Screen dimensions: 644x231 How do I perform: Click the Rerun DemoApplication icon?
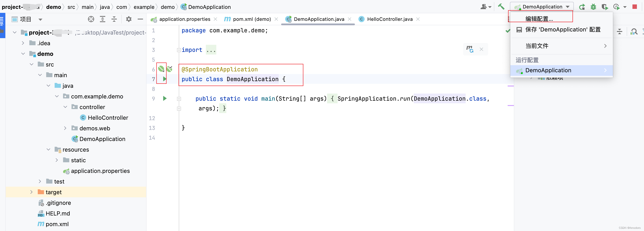(582, 7)
